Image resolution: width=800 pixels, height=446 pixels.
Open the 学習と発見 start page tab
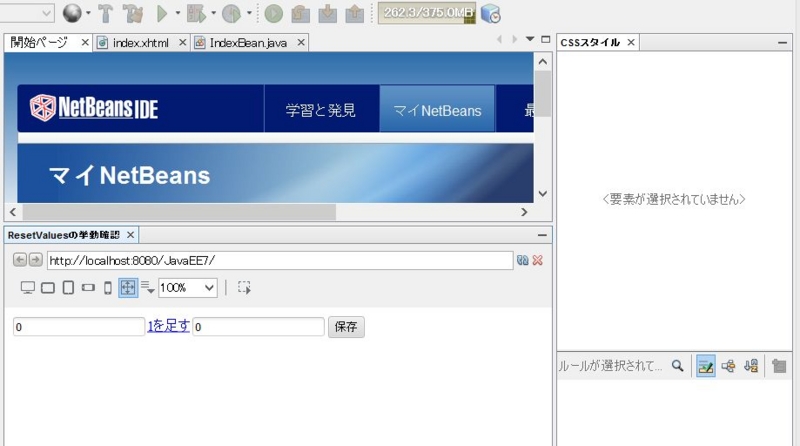pyautogui.click(x=321, y=110)
